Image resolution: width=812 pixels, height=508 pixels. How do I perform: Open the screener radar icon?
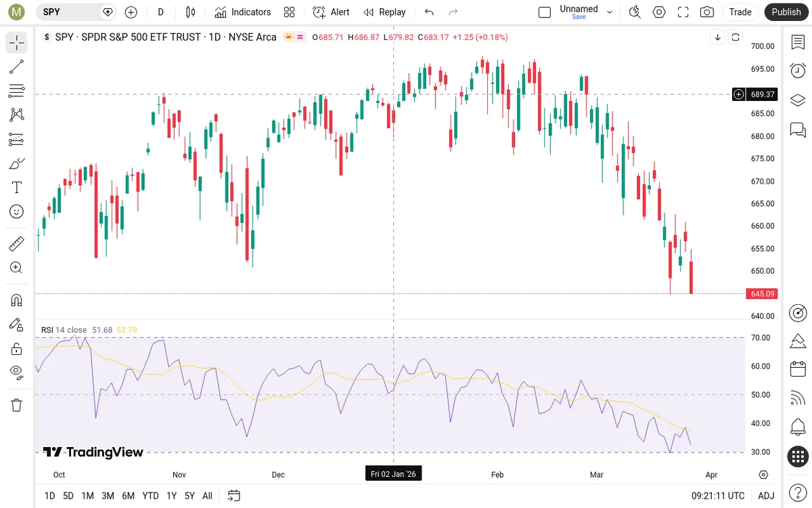(798, 313)
